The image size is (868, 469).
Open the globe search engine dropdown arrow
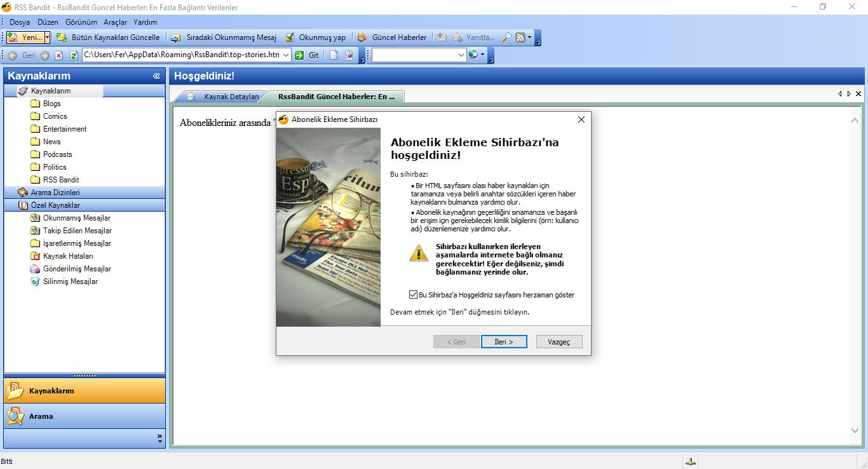(x=482, y=55)
